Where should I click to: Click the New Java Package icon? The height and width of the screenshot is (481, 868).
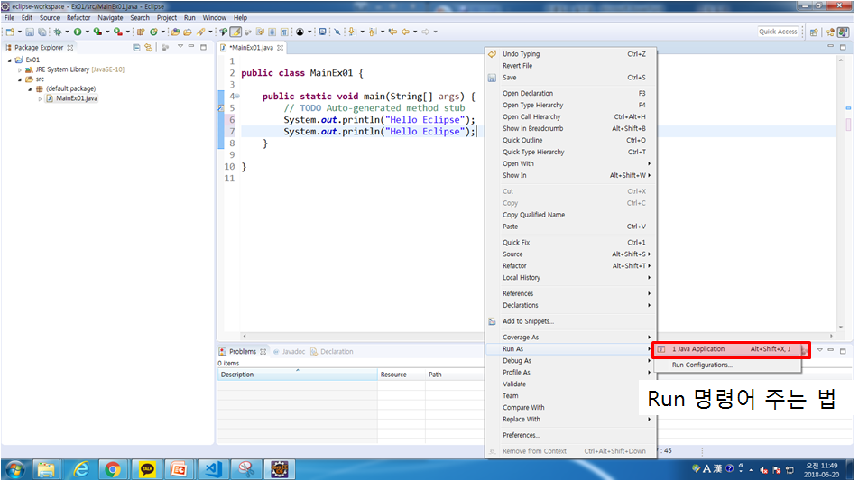click(141, 32)
